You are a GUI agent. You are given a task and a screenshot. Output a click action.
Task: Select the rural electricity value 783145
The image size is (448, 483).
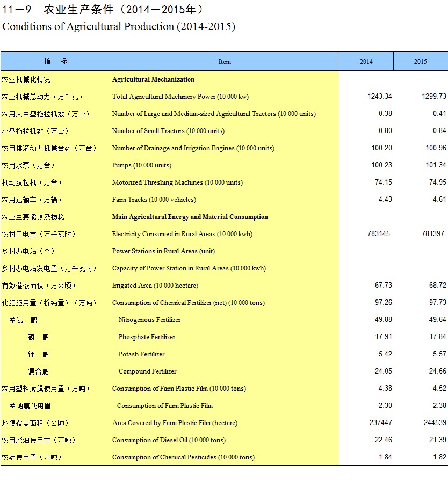(x=379, y=234)
